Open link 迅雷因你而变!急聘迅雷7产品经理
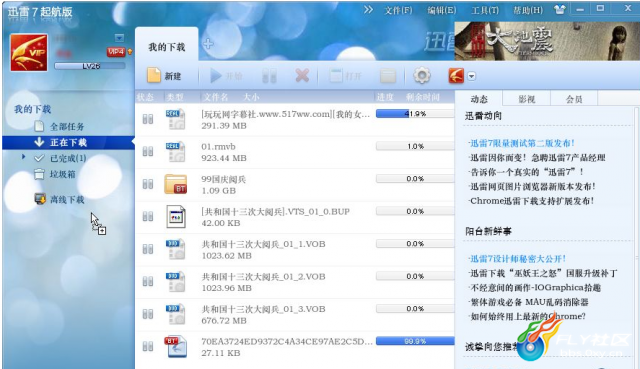Viewport: 640px width, 369px height. 538,158
